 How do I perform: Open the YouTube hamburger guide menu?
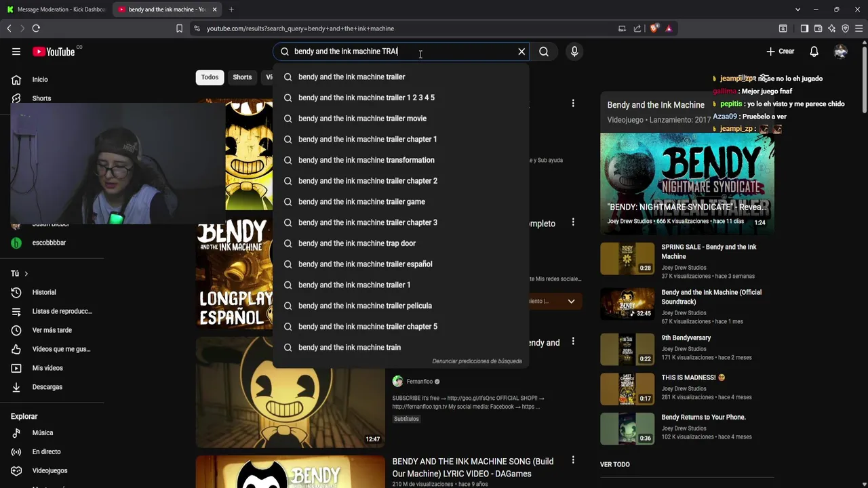pyautogui.click(x=16, y=52)
